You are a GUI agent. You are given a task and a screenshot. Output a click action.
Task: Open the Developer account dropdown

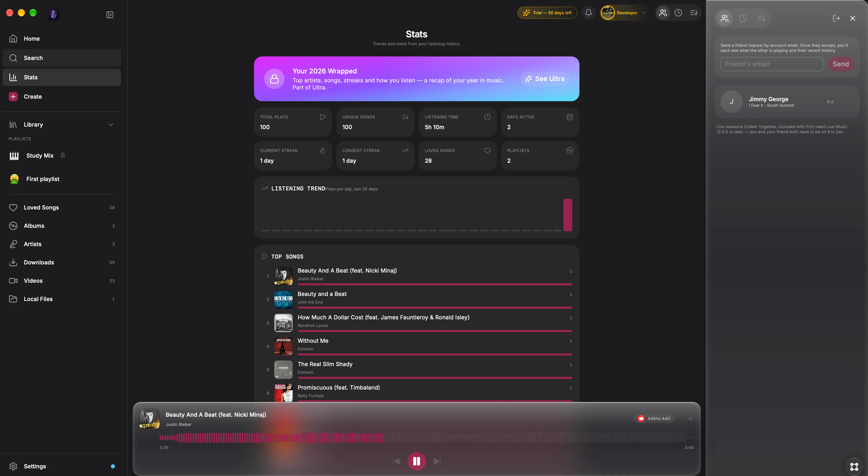624,13
